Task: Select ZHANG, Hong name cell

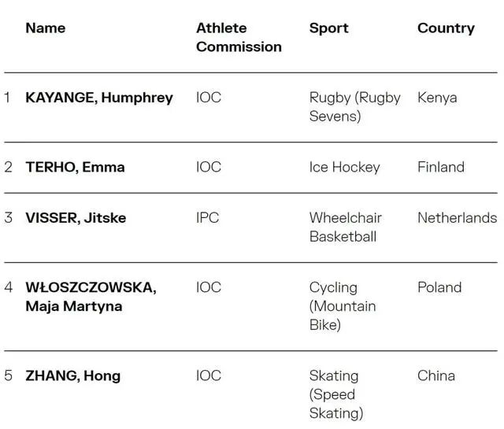Action: pos(73,375)
